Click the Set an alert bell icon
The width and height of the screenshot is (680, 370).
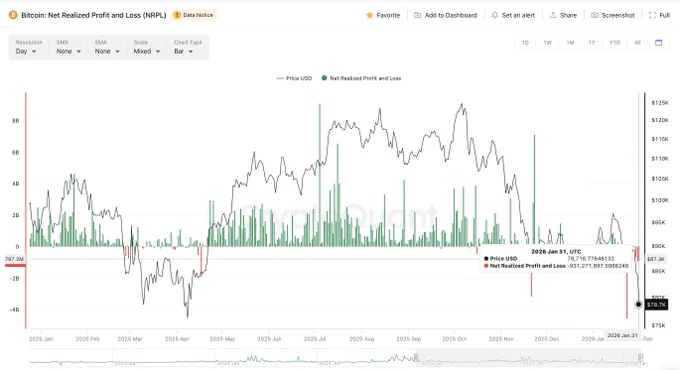494,15
